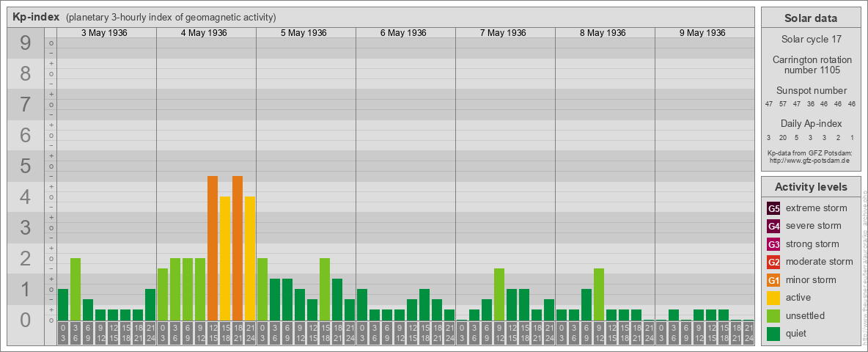Select the '5 May 1936' date header

(x=304, y=33)
